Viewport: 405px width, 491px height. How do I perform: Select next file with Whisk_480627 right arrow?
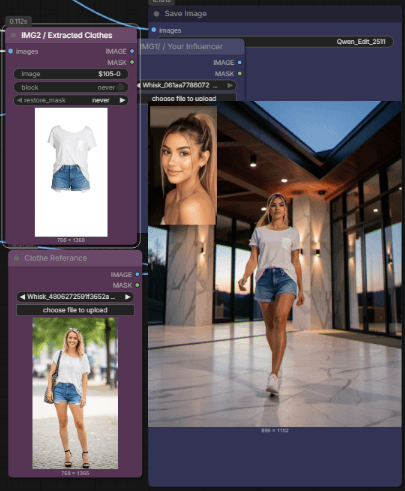tap(128, 297)
